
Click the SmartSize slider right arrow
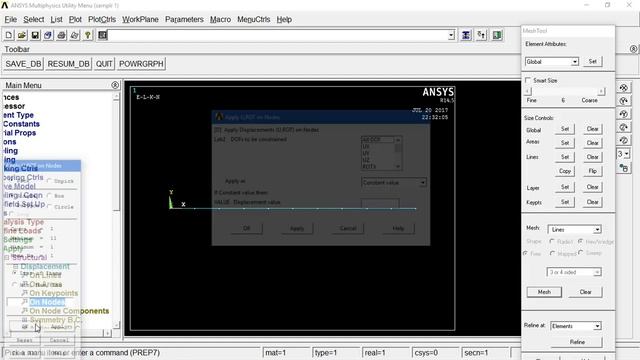pyautogui.click(x=601, y=91)
